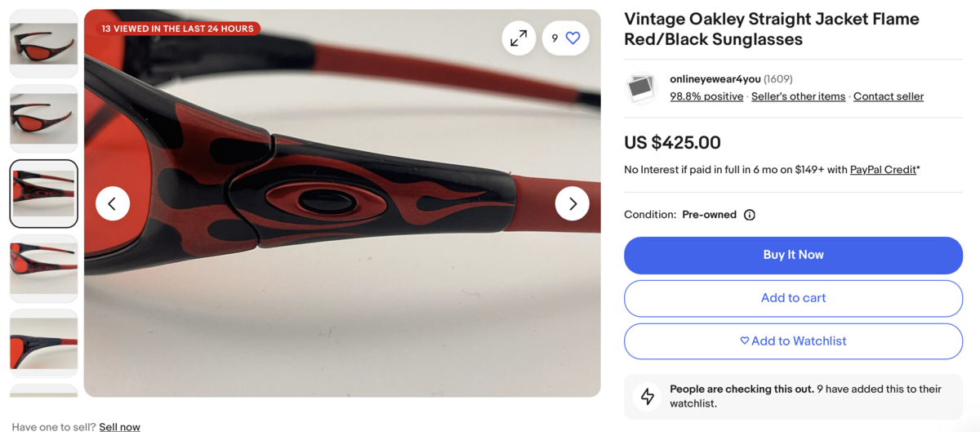Image resolution: width=980 pixels, height=432 pixels.
Task: Select the third thumbnail with Oakley logo
Action: (x=44, y=194)
